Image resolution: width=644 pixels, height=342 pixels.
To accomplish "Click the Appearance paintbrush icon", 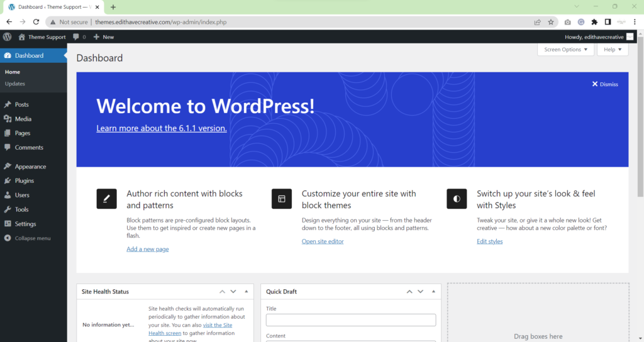I will point(8,167).
